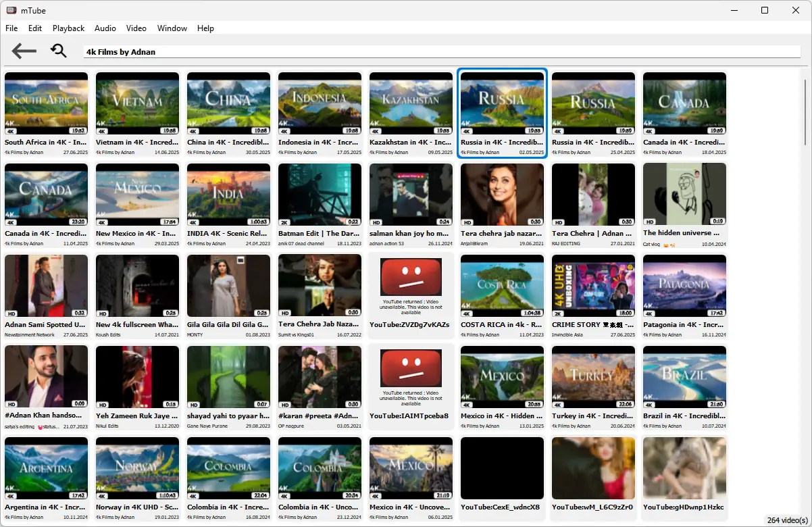Open the Playback menu
This screenshot has width=812, height=527.
click(x=68, y=28)
